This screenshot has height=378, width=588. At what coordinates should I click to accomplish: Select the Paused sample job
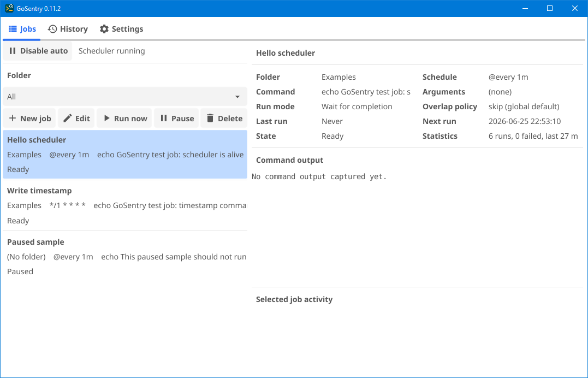(x=125, y=256)
